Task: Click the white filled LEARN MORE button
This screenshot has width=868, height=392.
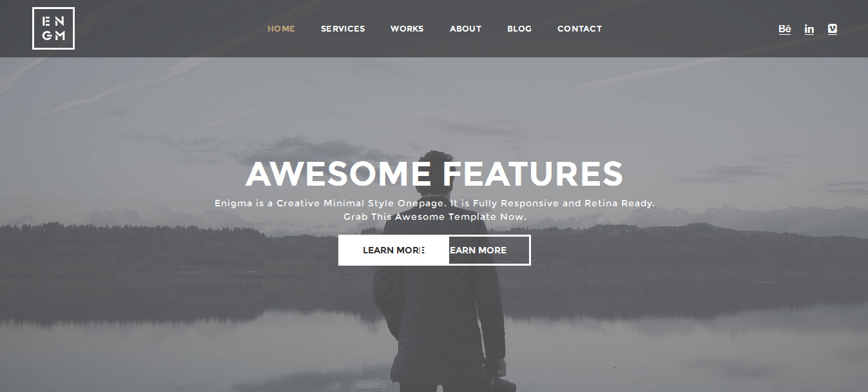Action: (393, 250)
